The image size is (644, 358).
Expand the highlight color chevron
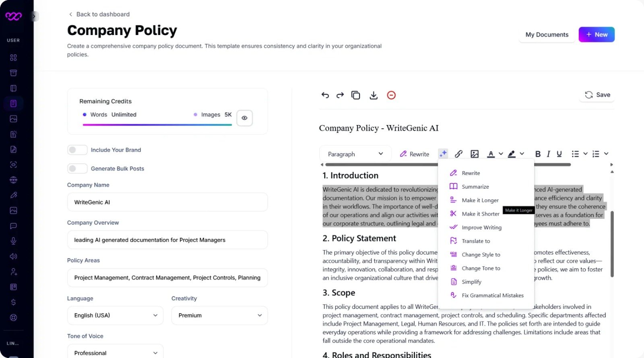(x=522, y=154)
